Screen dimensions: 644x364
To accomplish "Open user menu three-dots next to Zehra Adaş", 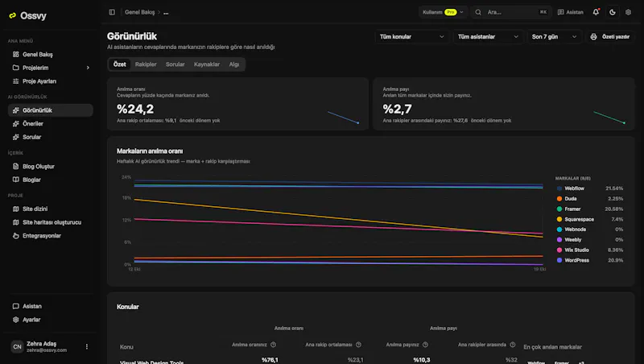I will tap(87, 347).
